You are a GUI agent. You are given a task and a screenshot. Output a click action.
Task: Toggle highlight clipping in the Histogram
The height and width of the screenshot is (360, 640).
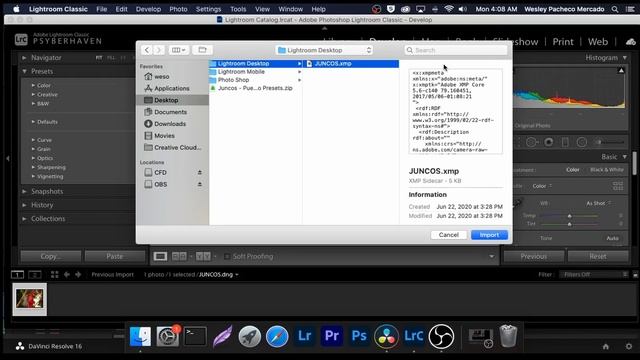pyautogui.click(x=621, y=71)
